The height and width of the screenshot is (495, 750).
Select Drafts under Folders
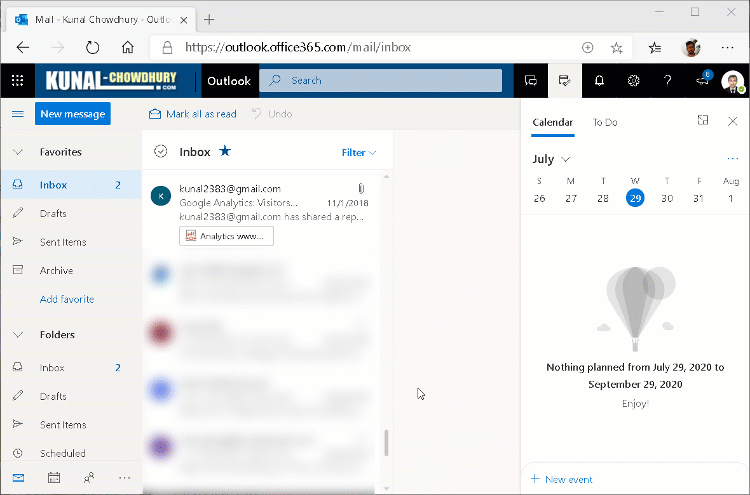click(x=71, y=396)
